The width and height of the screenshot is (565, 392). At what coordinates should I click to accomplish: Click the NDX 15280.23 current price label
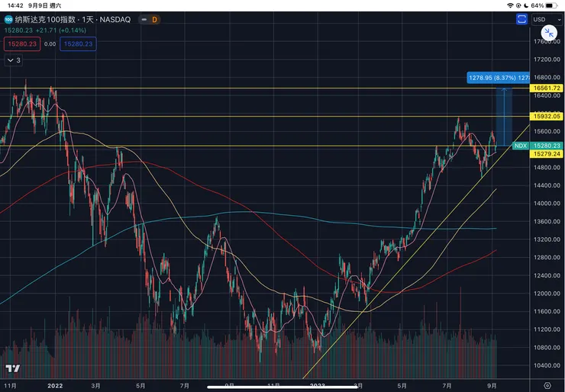(x=538, y=146)
